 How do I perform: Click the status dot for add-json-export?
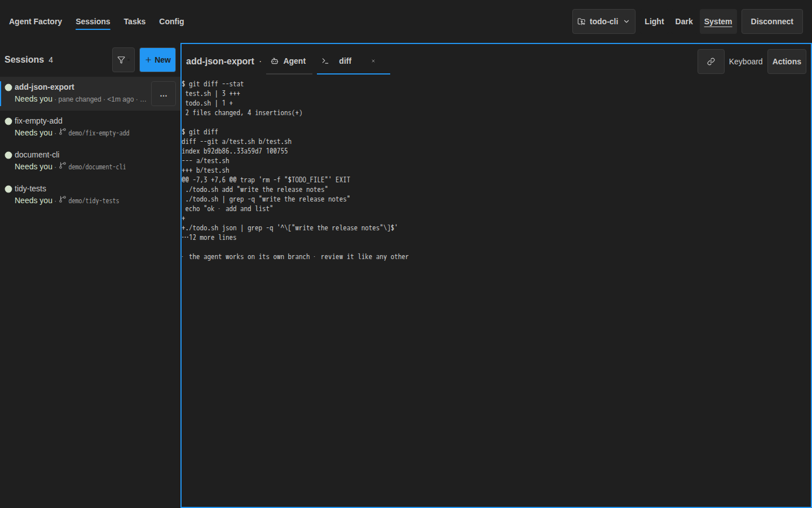[8, 87]
